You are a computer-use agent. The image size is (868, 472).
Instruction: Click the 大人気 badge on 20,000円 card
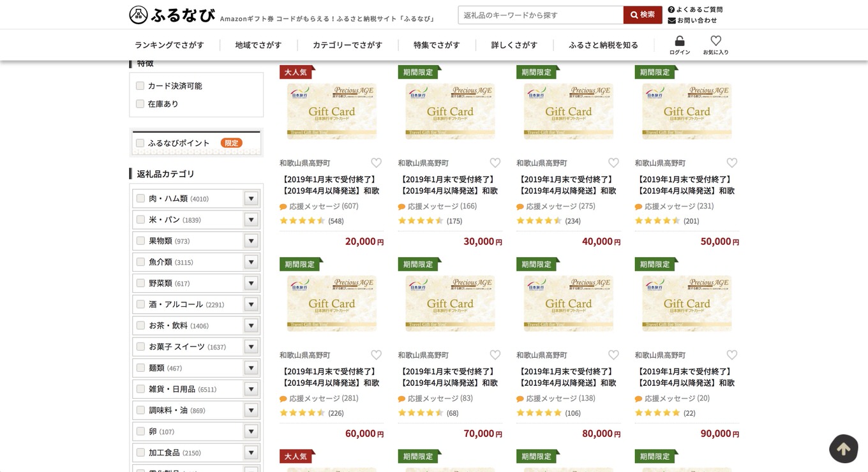[297, 72]
